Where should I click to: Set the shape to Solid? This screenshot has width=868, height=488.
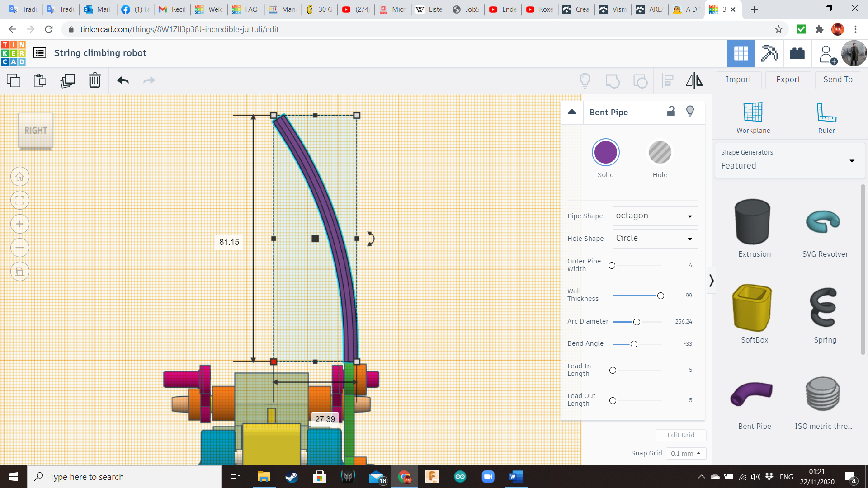tap(605, 153)
